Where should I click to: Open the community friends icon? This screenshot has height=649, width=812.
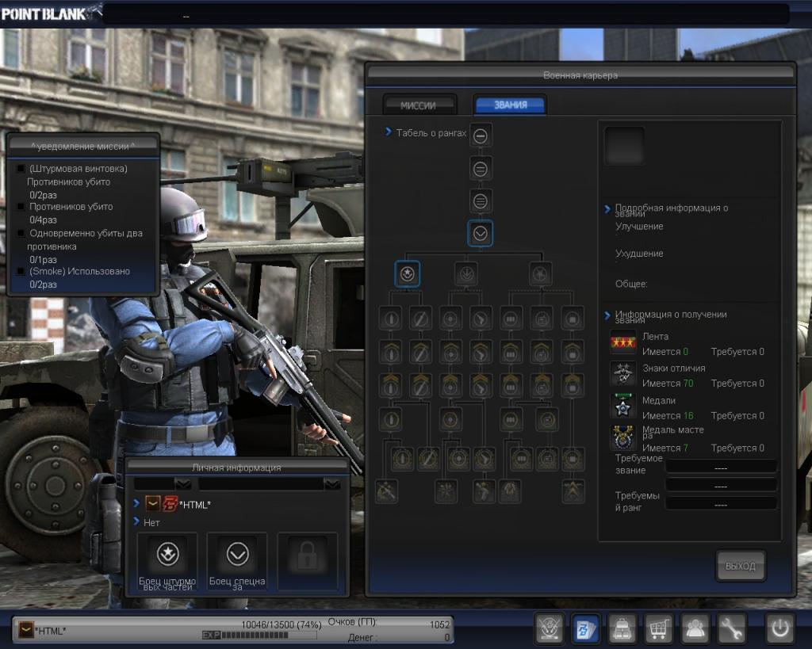695,628
